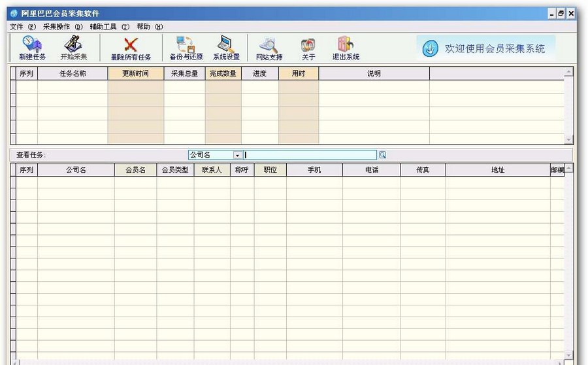Sort task list by 任务名称 column
Screen dimensions: 588x365
pos(73,73)
